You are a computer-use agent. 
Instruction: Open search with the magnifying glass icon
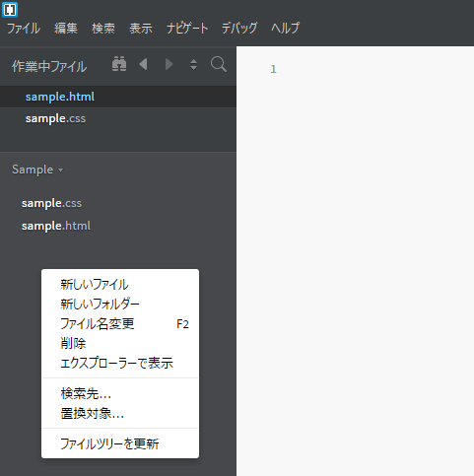coord(219,64)
